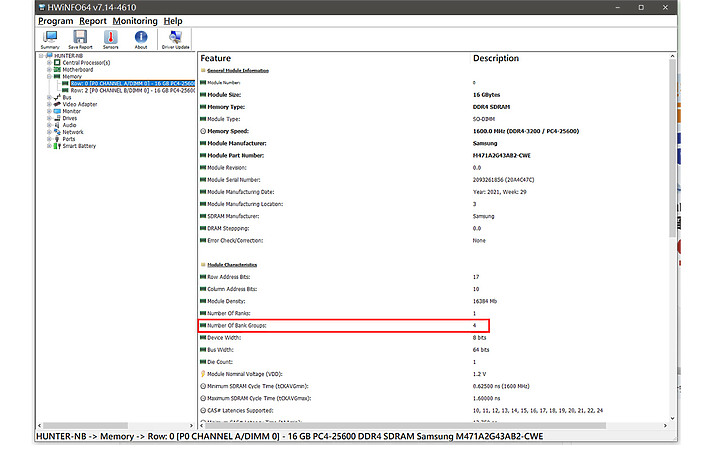Click the folder icon of Module Characteristics
This screenshot has height=451, width=720.
click(203, 265)
